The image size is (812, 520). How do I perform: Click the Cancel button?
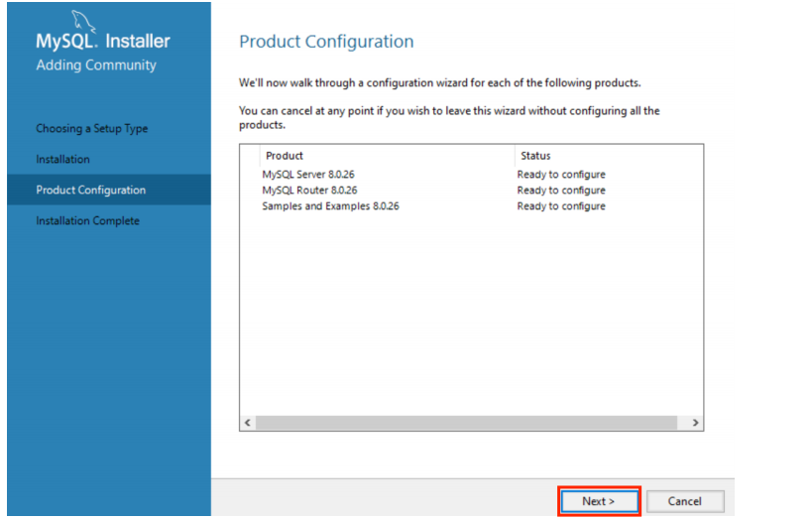(x=685, y=501)
